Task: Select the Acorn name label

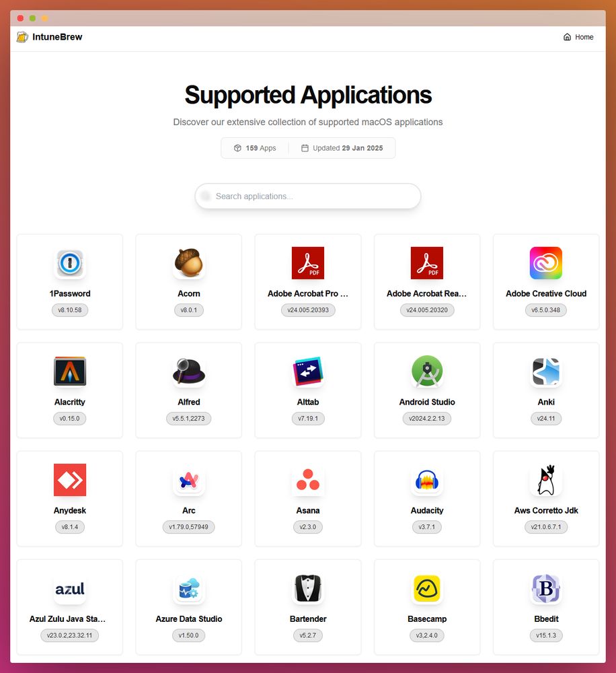Action: [x=189, y=293]
